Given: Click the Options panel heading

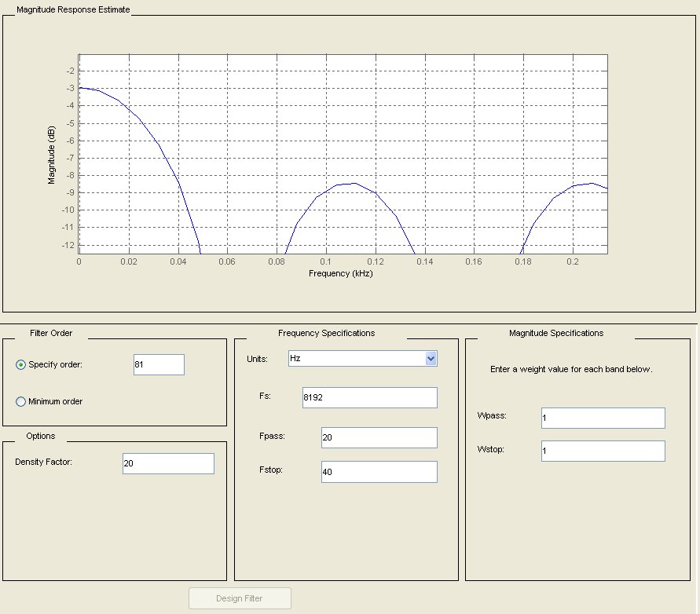Looking at the screenshot, I should (40, 436).
